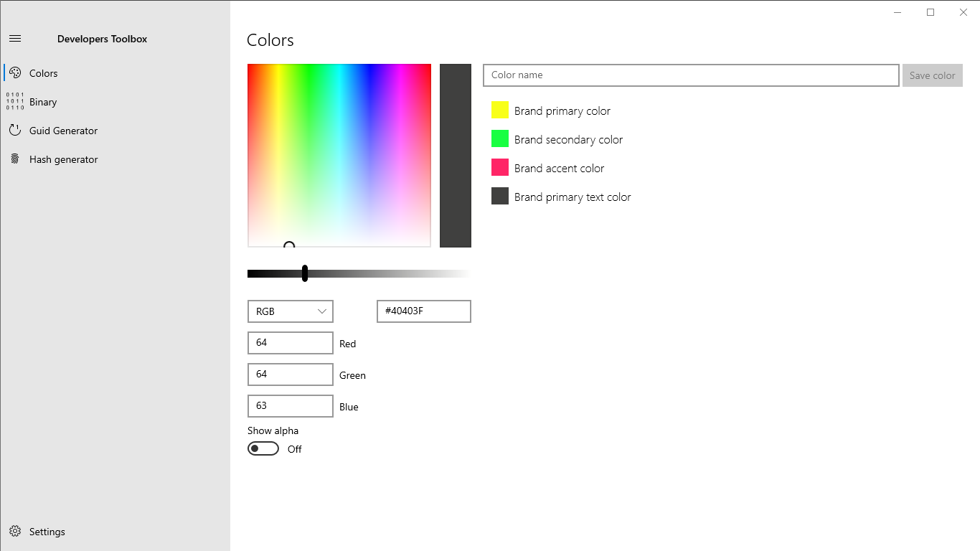The width and height of the screenshot is (980, 551).
Task: Open the Hash generator page label
Action: 63,159
